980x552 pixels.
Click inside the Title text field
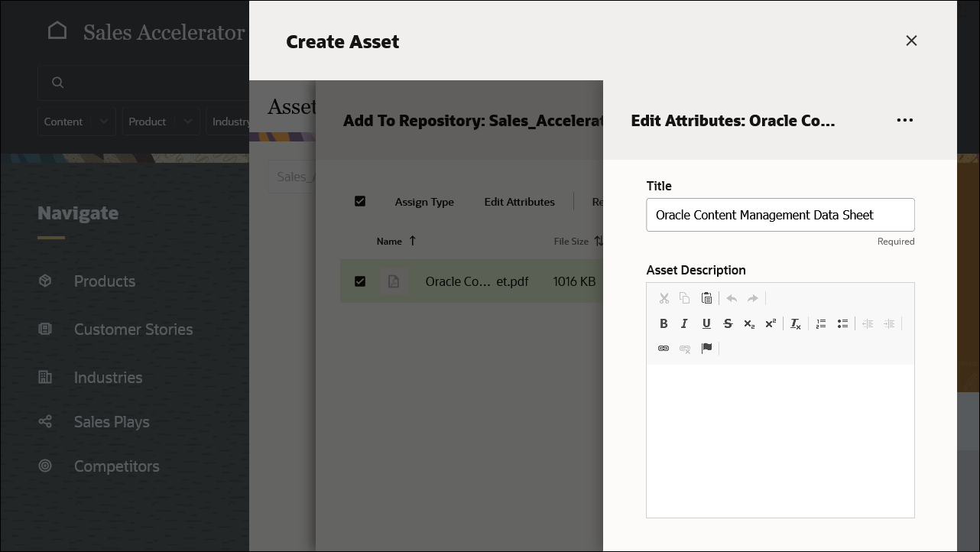(780, 215)
